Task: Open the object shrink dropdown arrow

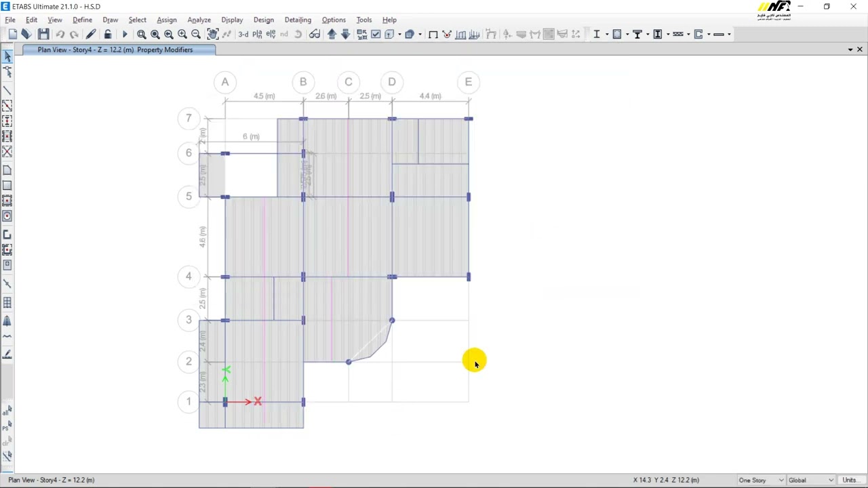Action: pos(420,34)
